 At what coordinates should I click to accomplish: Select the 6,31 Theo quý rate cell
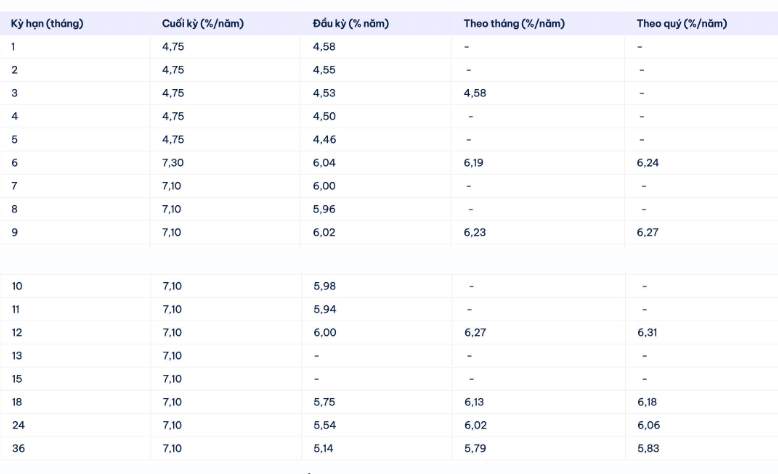click(648, 332)
